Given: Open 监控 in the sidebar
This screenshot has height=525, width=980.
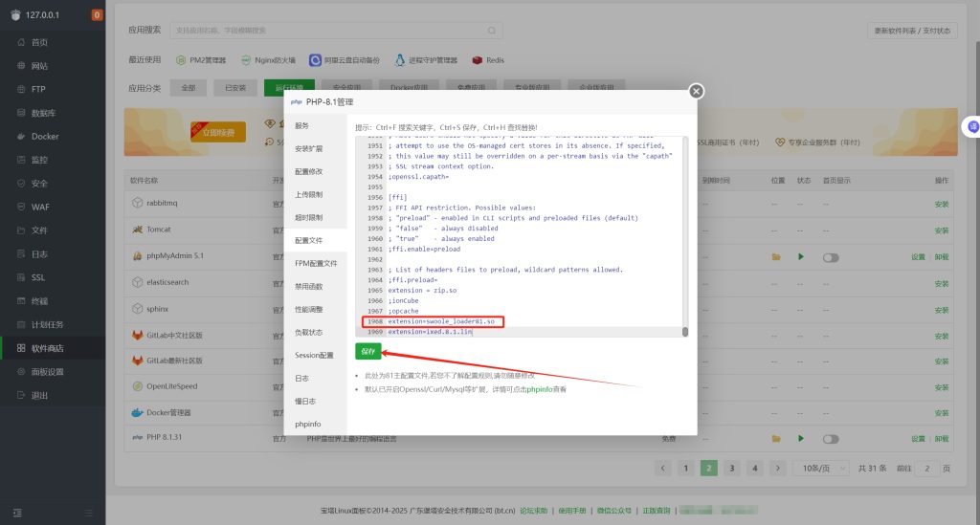Looking at the screenshot, I should 39,160.
